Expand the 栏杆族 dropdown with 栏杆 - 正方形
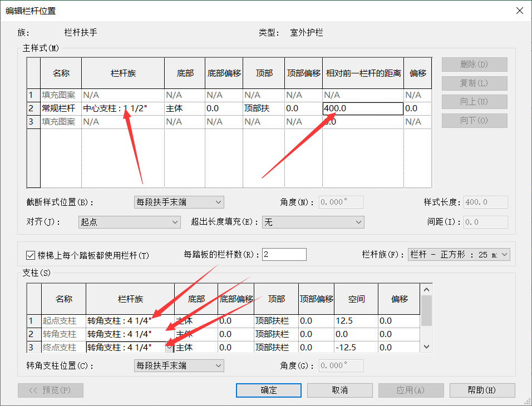 point(459,255)
